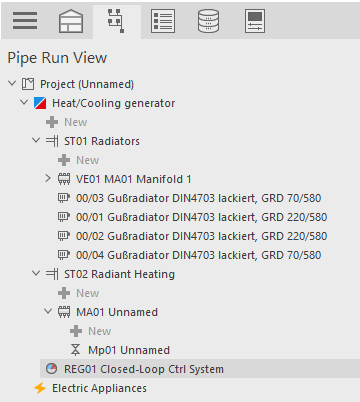Click plus icon under ST01 Radiators
The height and width of the screenshot is (402, 360).
tap(64, 160)
